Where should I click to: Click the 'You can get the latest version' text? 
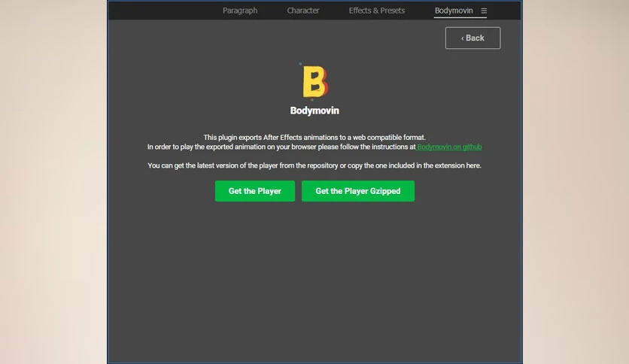coord(314,165)
